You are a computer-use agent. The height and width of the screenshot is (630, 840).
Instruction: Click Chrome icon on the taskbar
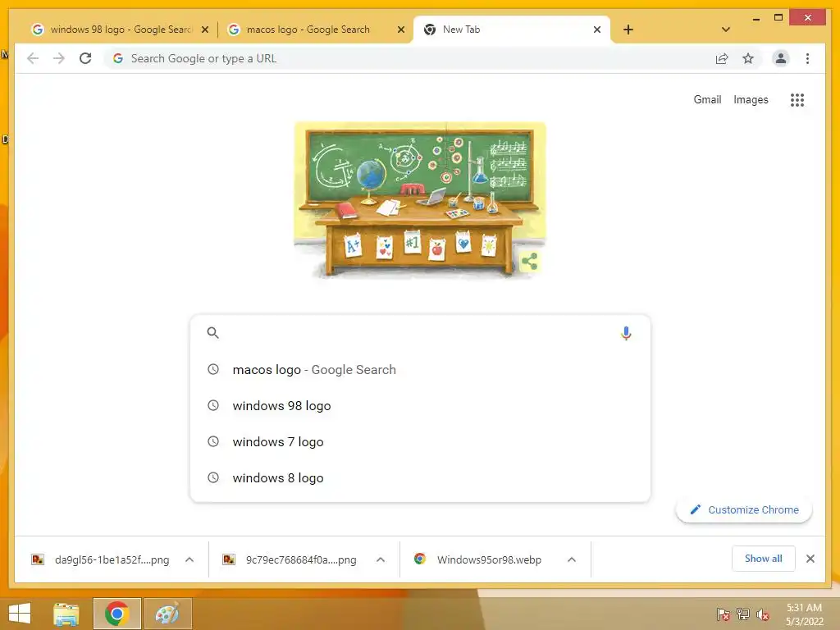[116, 614]
